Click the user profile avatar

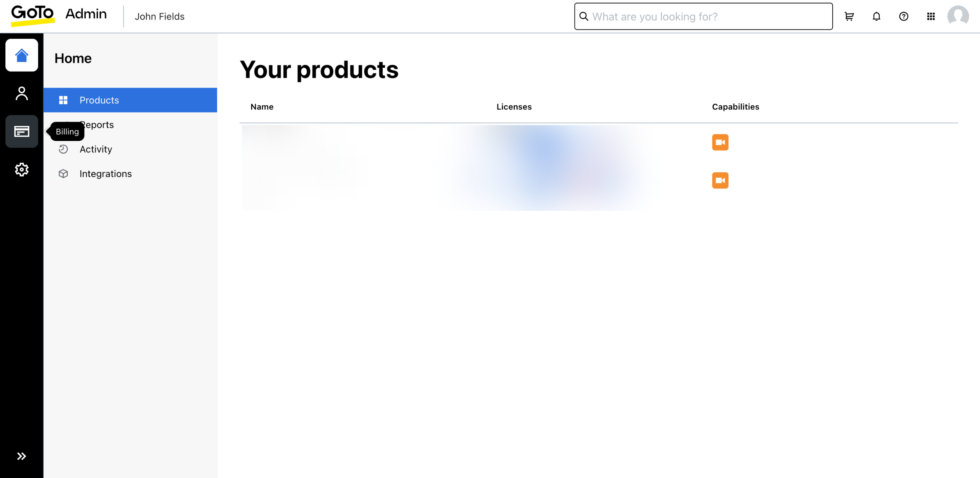[958, 16]
